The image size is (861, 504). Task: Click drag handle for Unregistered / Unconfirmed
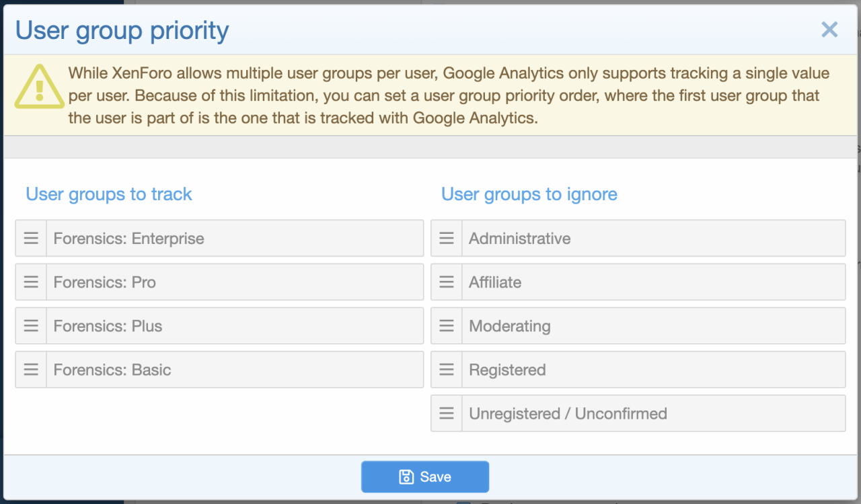tap(447, 413)
